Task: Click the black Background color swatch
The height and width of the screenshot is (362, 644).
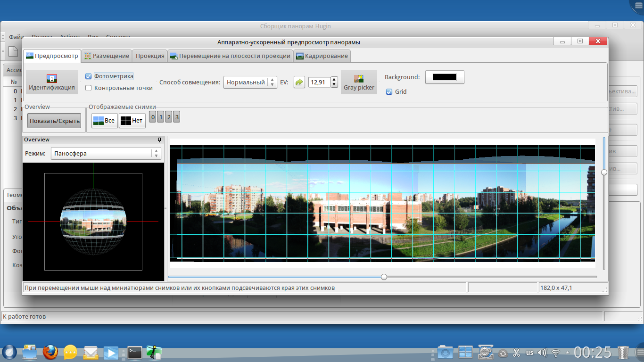Action: point(445,77)
